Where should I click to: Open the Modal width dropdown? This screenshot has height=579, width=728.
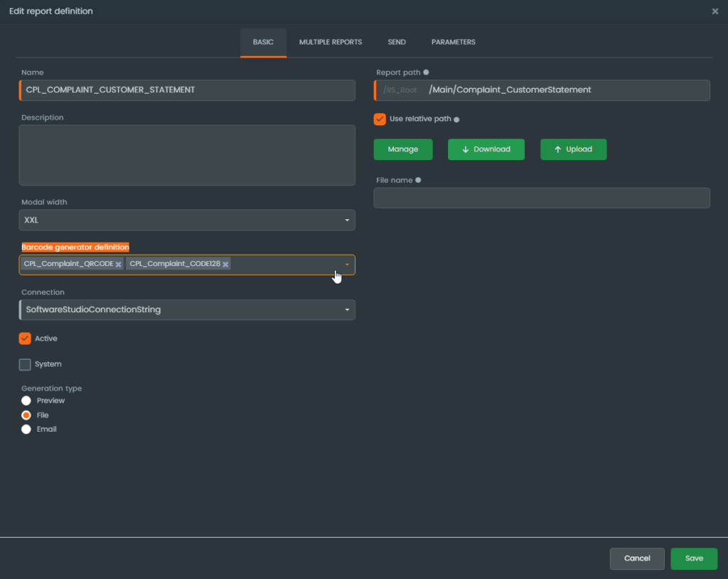point(187,221)
